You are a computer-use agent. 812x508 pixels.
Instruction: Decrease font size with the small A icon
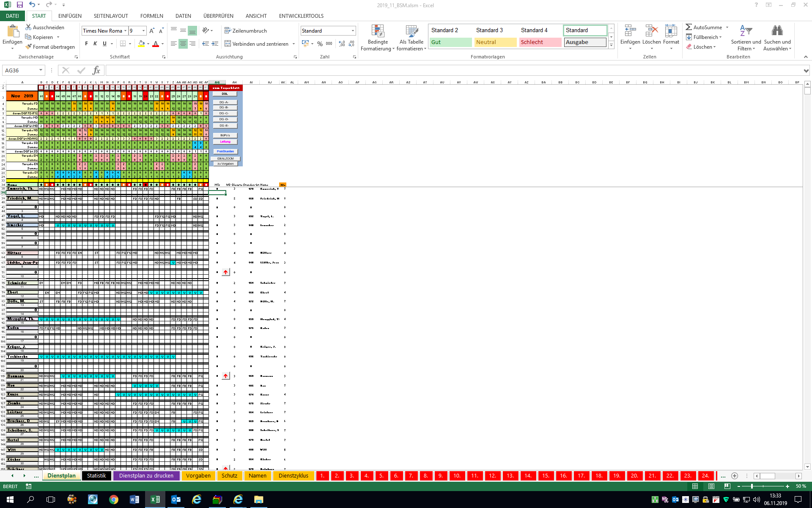click(161, 30)
